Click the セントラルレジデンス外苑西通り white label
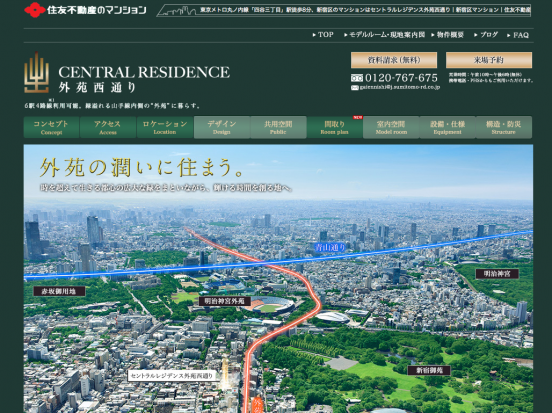The width and height of the screenshot is (552, 413). (x=172, y=376)
